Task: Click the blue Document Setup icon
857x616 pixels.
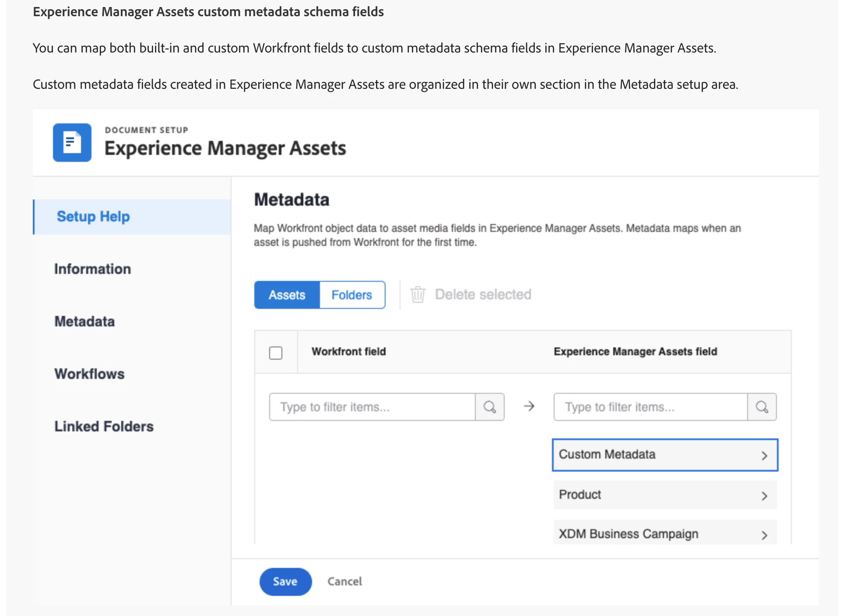Action: [72, 143]
